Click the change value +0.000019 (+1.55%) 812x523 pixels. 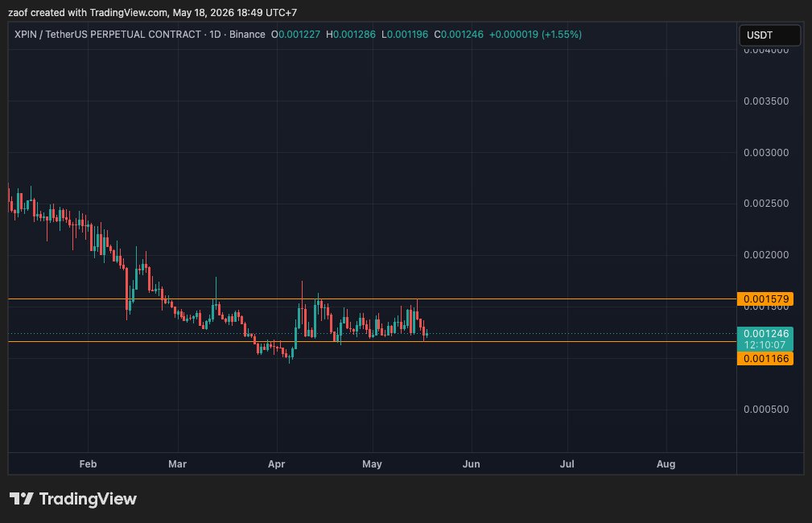[535, 35]
